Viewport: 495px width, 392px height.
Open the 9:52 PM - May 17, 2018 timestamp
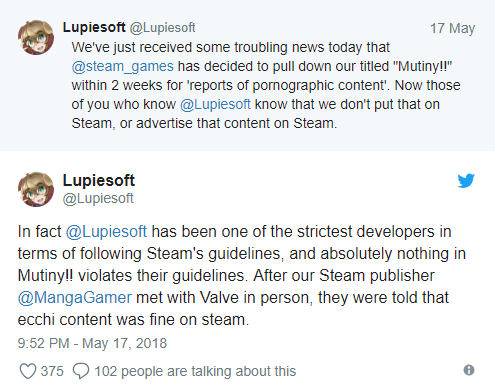[x=92, y=343]
